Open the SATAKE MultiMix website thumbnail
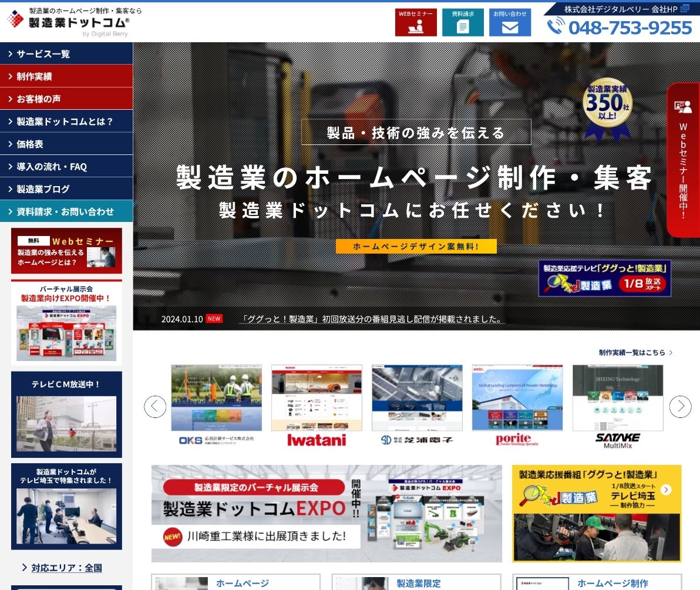The width and height of the screenshot is (700, 590). pos(618,397)
